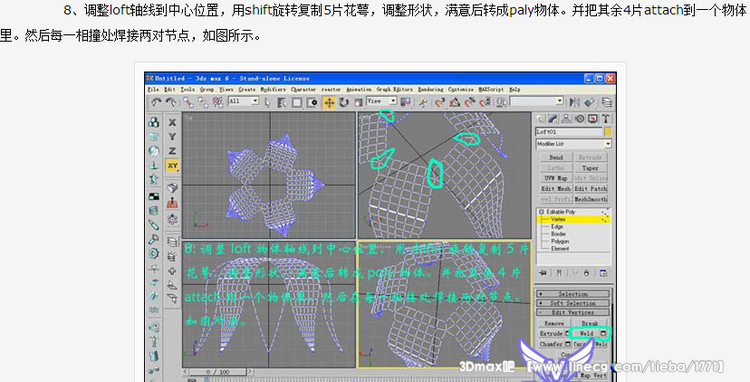Select the Edge sub-object level

pyautogui.click(x=557, y=227)
